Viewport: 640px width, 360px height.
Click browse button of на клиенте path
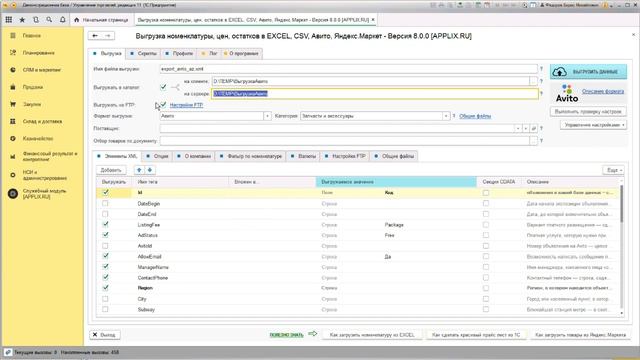pyautogui.click(x=533, y=81)
